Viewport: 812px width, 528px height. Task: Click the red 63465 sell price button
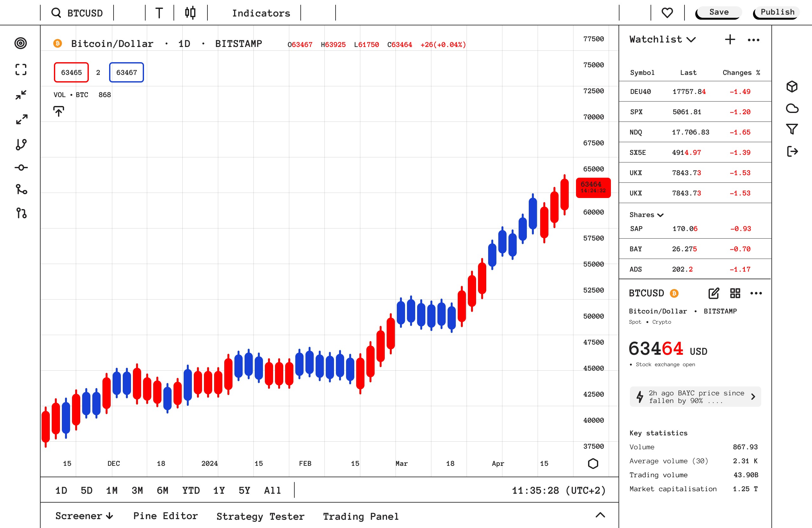71,72
